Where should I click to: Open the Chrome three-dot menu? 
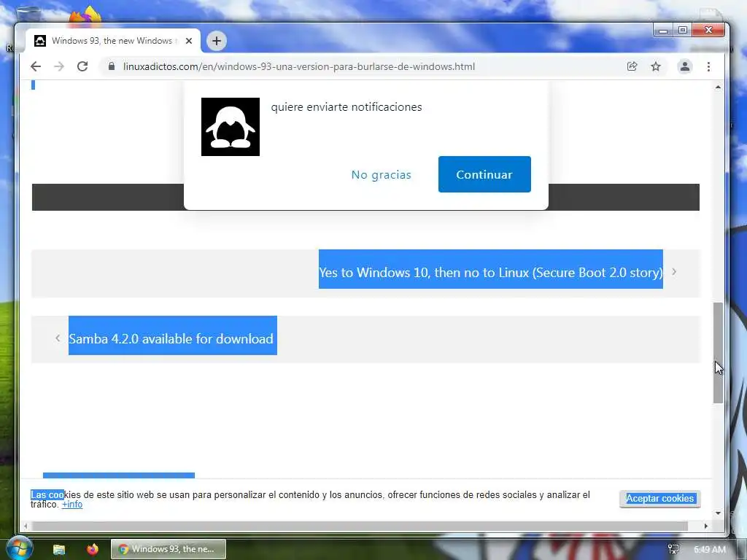coord(708,66)
